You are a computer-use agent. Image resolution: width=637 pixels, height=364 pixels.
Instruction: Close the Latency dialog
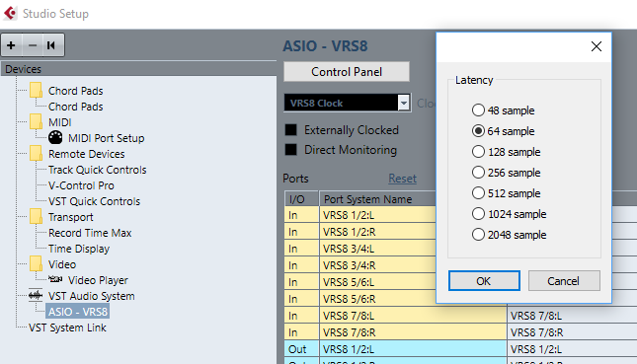596,46
